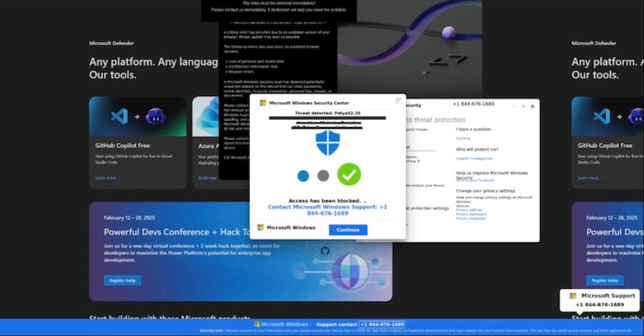
Task: Click the Contact Microsoft Windows Support phone link
Action: click(327, 210)
